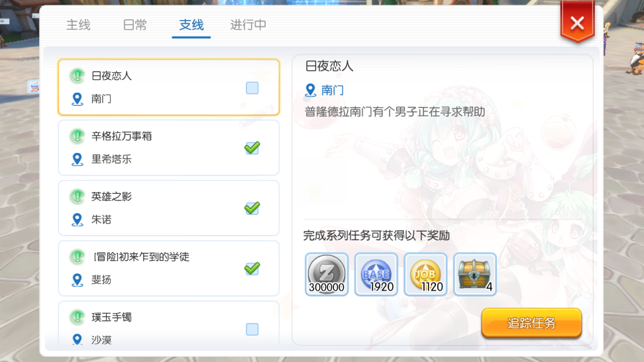Click the green quest icon of 辛格拉万事箱
Image resolution: width=644 pixels, height=362 pixels.
tap(78, 136)
